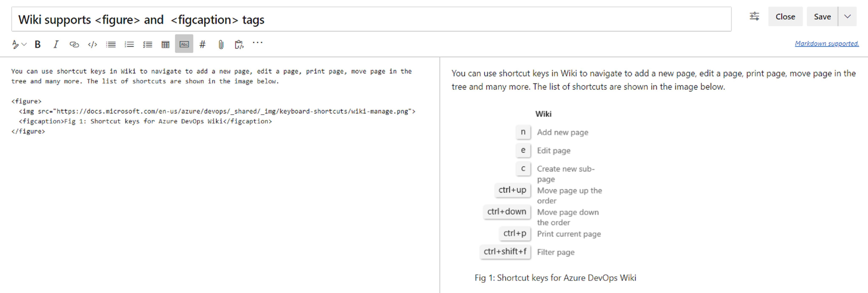Expand the header format dropdown chevron
Viewport: 868px width, 293px height.
(x=24, y=44)
